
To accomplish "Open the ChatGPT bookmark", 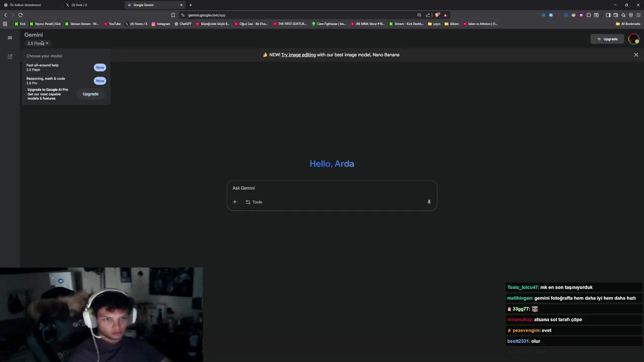I will (183, 24).
